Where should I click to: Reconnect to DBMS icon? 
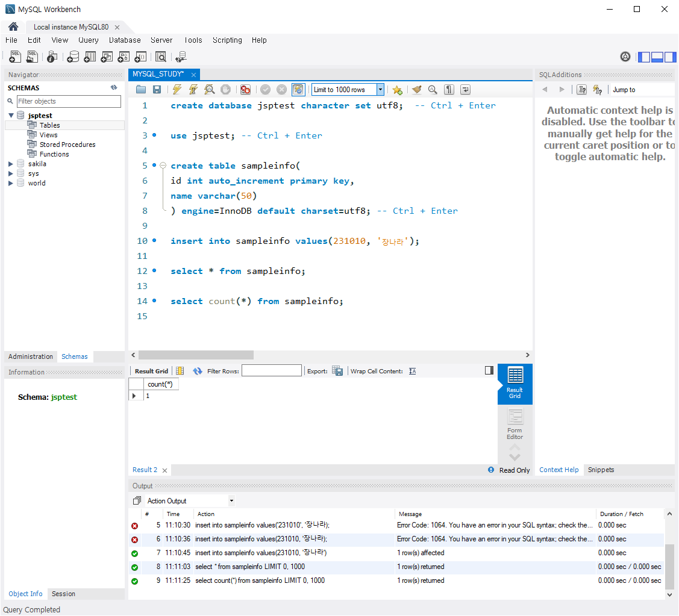click(x=181, y=57)
